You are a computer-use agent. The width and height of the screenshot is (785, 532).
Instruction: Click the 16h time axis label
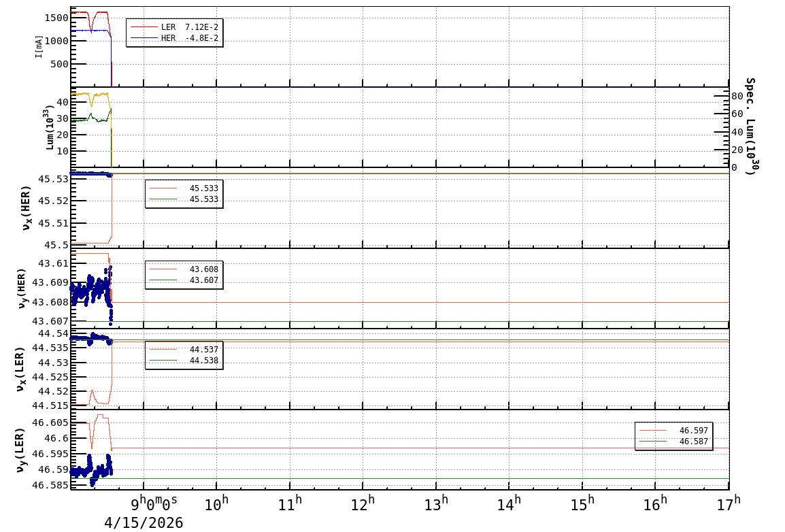655,503
